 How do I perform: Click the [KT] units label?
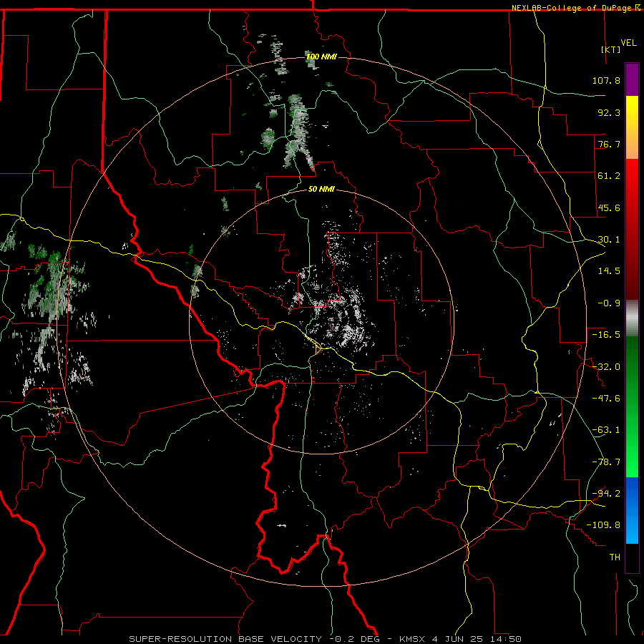point(611,49)
